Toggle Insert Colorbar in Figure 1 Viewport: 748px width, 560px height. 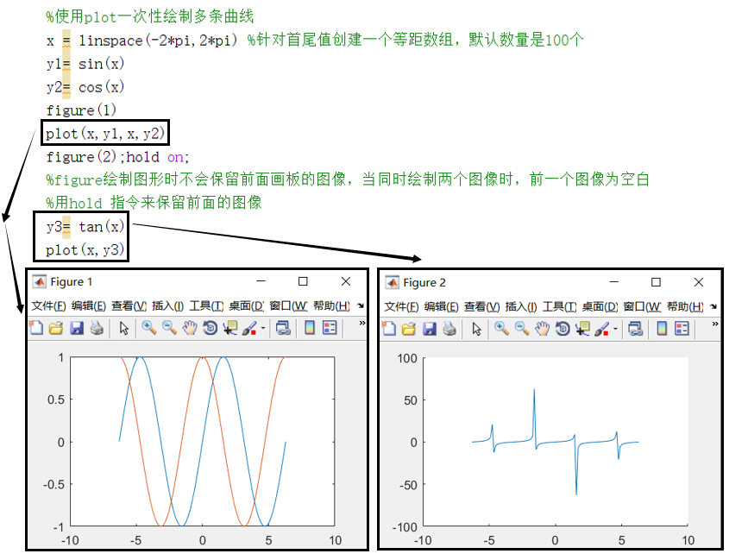click(x=309, y=328)
